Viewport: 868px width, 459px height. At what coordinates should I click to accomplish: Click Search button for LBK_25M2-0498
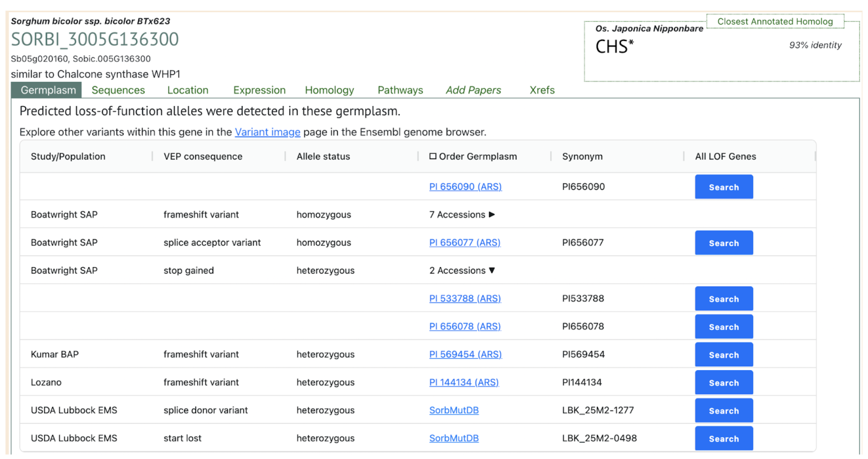coord(724,439)
